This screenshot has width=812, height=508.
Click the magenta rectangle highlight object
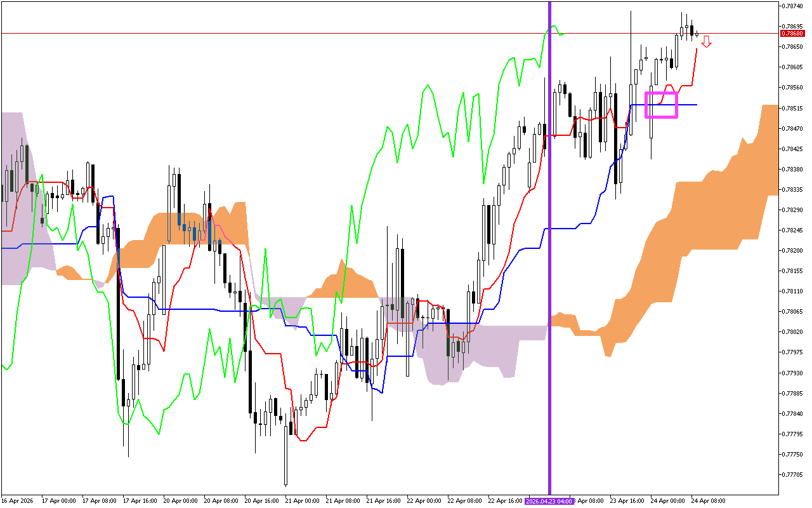pos(661,104)
